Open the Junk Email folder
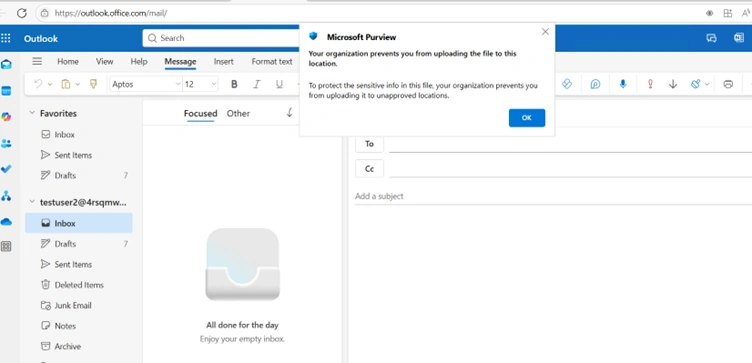This screenshot has width=752, height=363. (79, 305)
